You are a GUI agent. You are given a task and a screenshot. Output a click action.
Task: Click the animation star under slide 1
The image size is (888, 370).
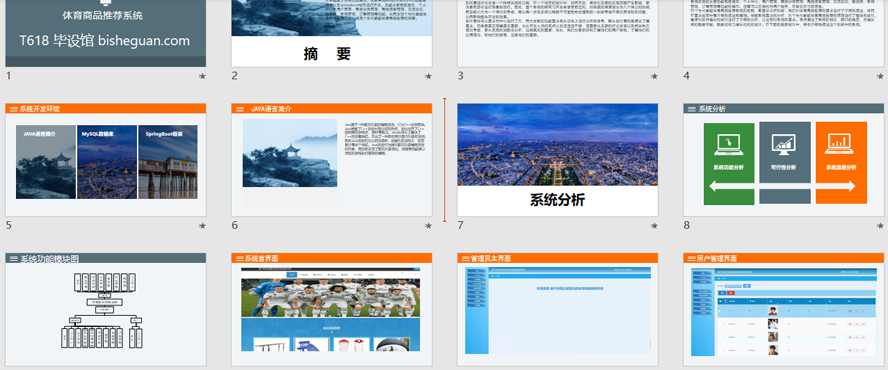[x=202, y=76]
